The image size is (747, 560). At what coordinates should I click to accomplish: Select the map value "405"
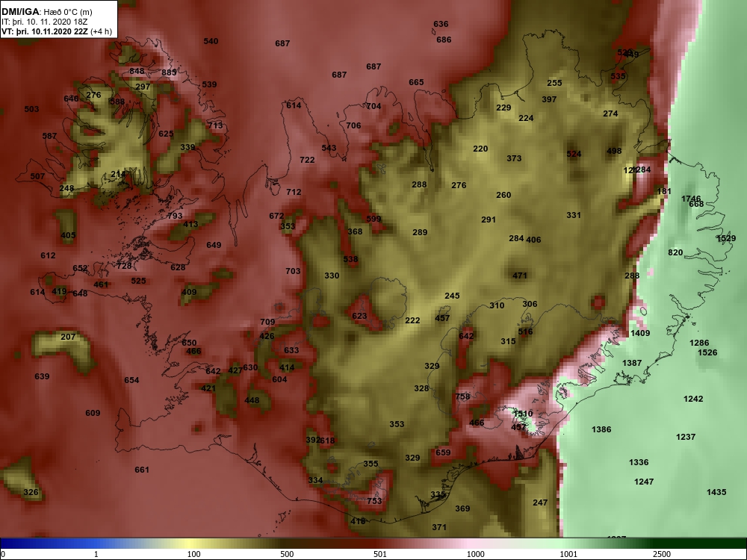coord(68,235)
